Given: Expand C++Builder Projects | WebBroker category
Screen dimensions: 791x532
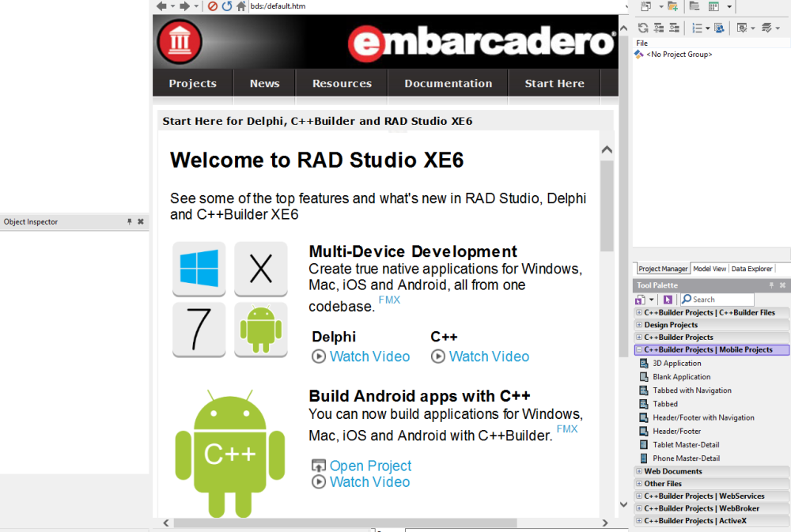Looking at the screenshot, I should (x=638, y=508).
